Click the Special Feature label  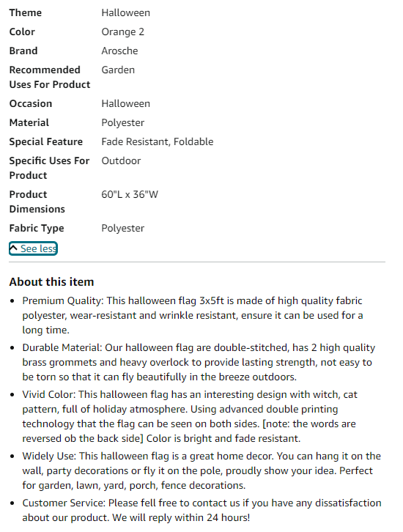45,142
